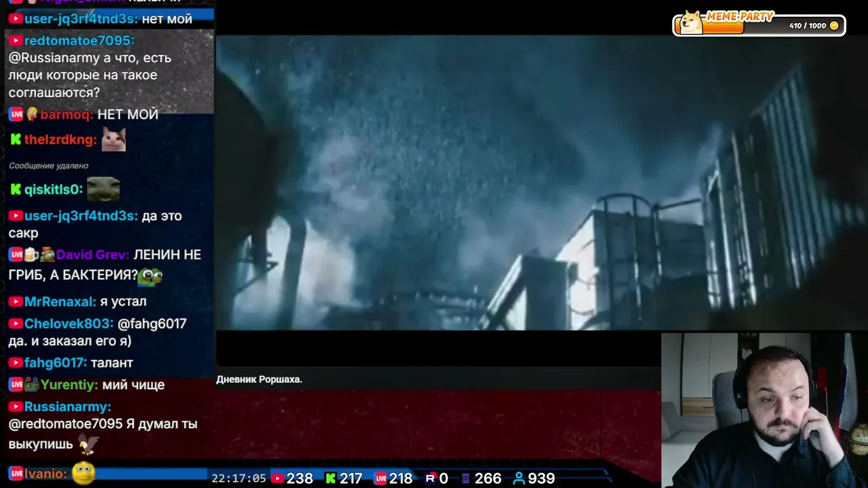Click the 'я устал' message text
The image size is (868, 488).
pyautogui.click(x=123, y=301)
